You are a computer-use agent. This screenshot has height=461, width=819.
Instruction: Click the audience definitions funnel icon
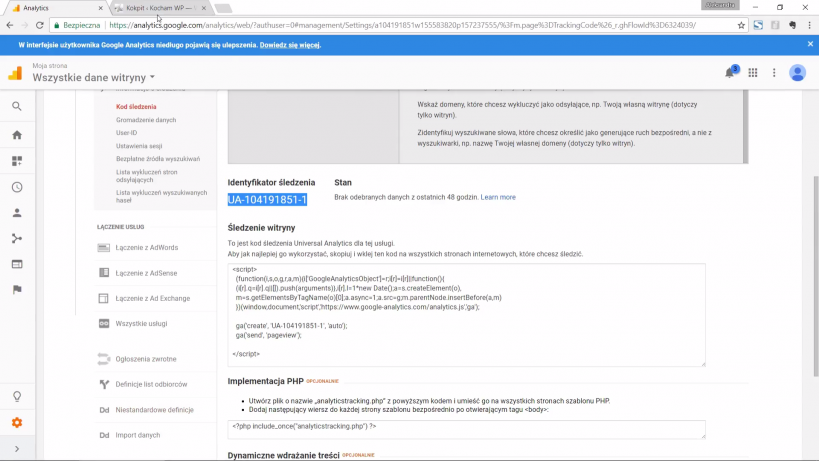click(104, 384)
